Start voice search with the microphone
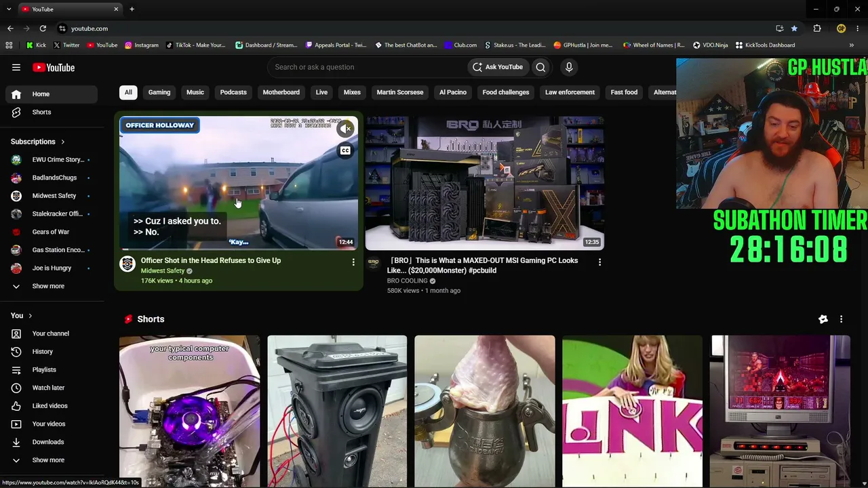This screenshot has width=868, height=488. pyautogui.click(x=569, y=67)
